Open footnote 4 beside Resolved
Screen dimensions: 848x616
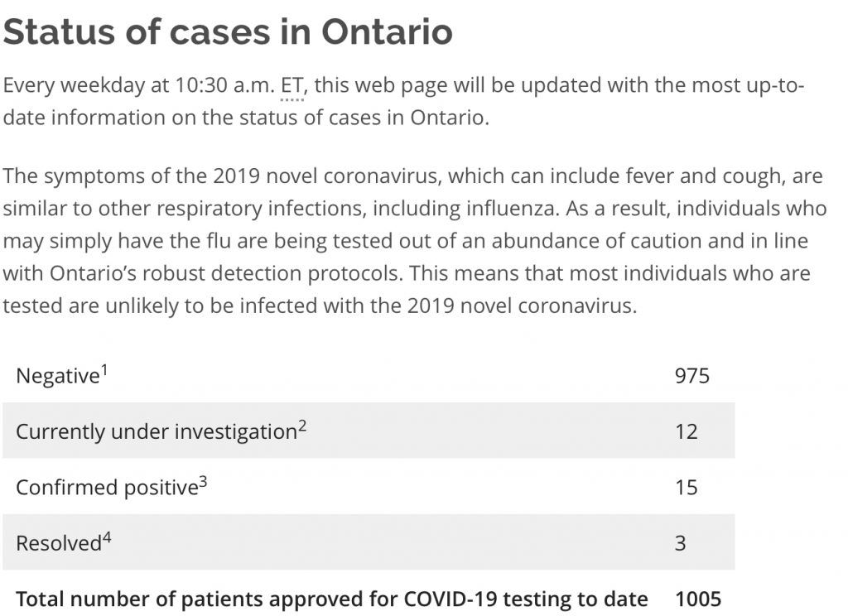pos(107,537)
